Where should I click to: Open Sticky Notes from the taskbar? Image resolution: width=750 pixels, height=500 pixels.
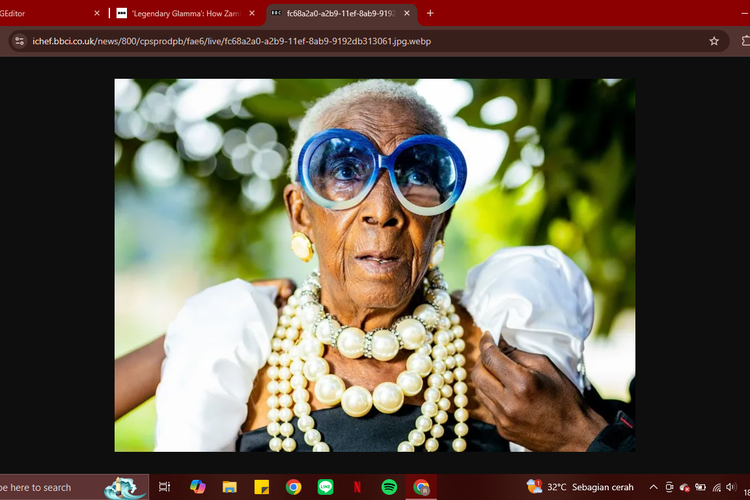[261, 487]
